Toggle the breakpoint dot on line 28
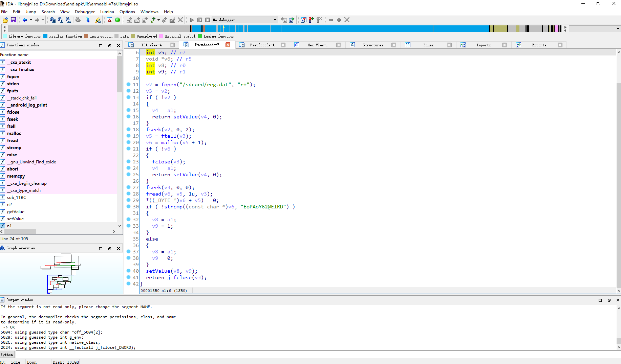Viewport: 621px width, 364px height. 129,194
